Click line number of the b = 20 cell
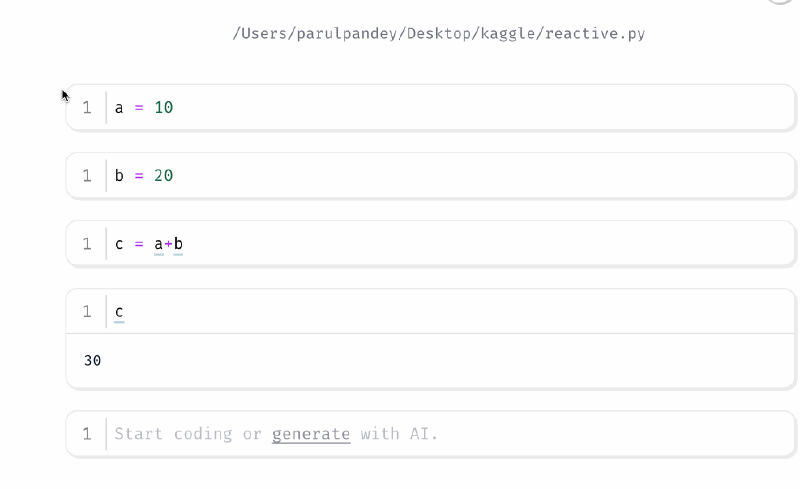 (x=87, y=175)
